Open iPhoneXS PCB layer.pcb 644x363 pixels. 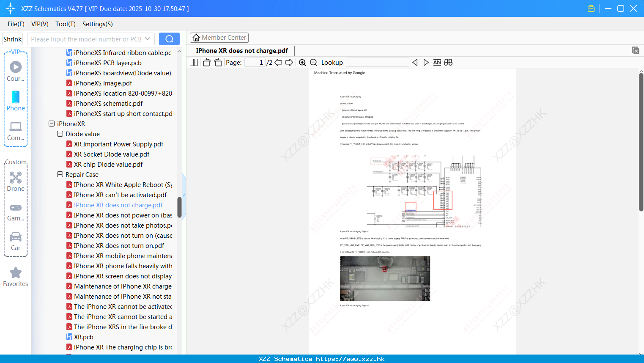point(104,63)
